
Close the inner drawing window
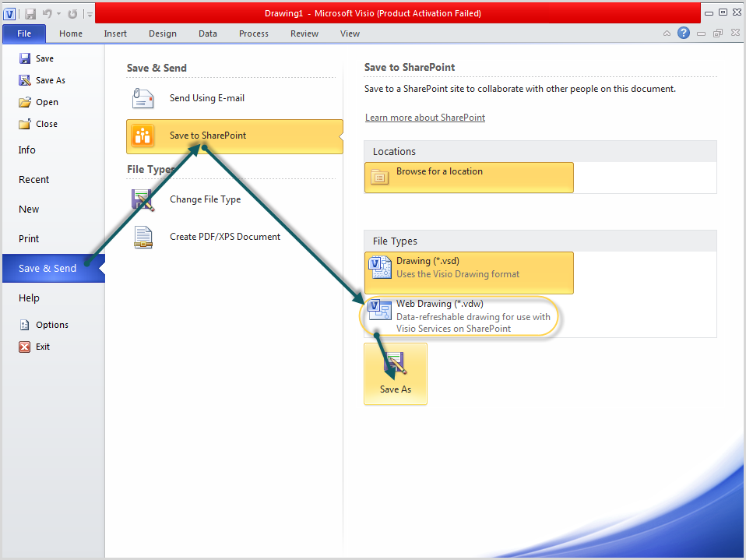(735, 33)
